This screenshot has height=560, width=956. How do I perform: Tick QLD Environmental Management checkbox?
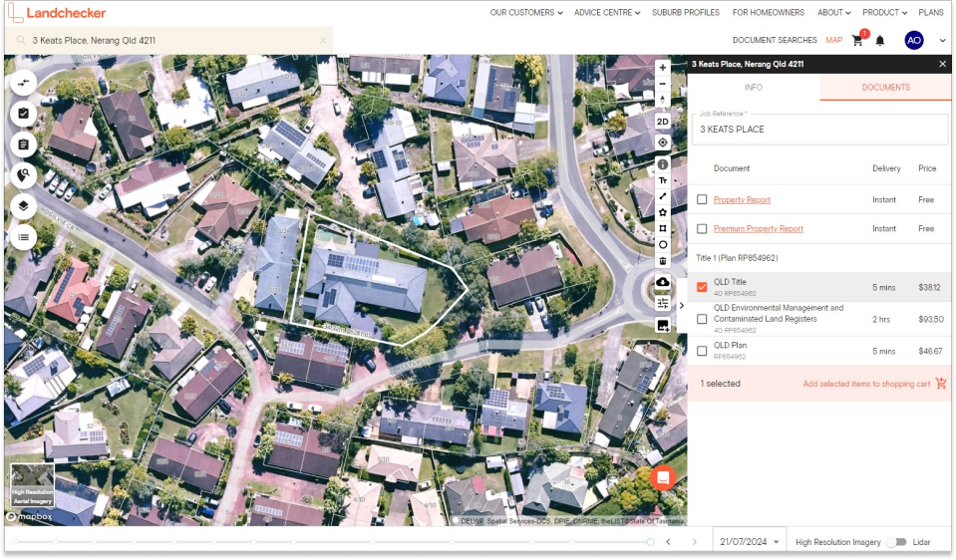pyautogui.click(x=702, y=319)
